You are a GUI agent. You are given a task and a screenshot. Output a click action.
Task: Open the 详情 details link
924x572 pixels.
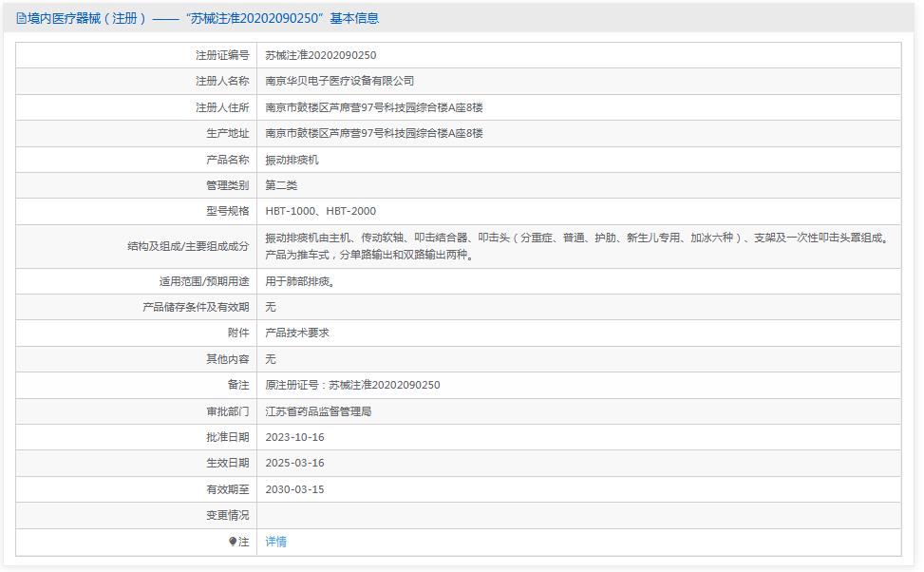[x=278, y=542]
